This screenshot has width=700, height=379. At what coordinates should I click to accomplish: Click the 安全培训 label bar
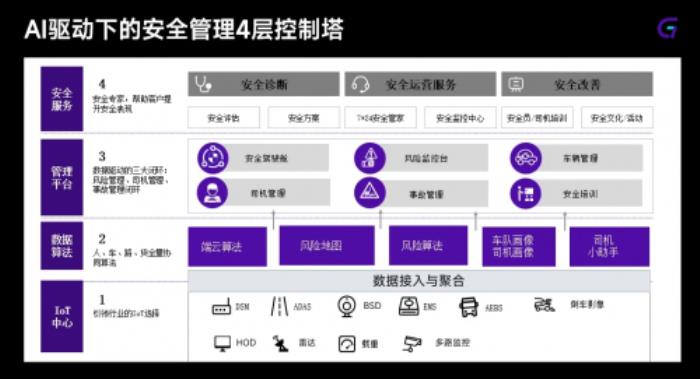coord(590,194)
